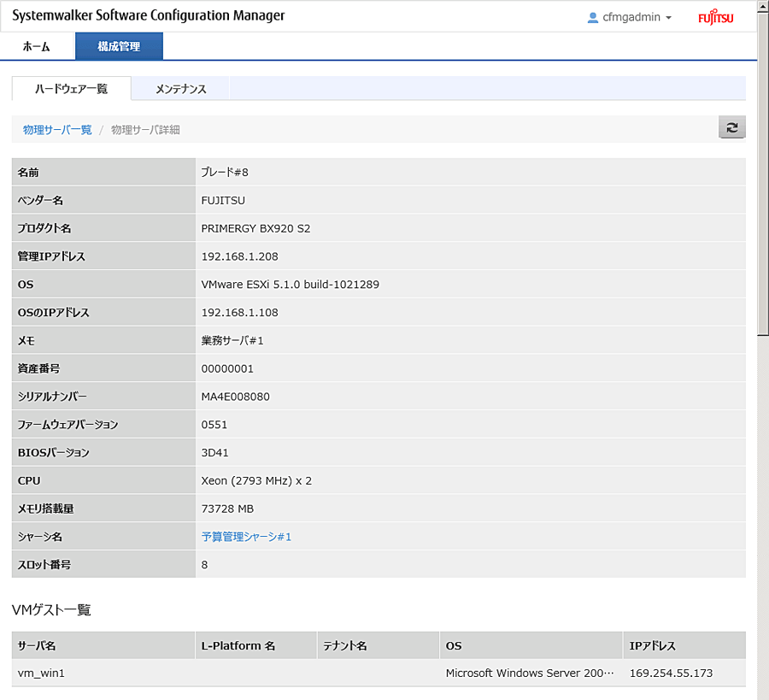The image size is (769, 700).
Task: Click the Systemwalker Software Configuration Manager title
Action: click(x=148, y=15)
